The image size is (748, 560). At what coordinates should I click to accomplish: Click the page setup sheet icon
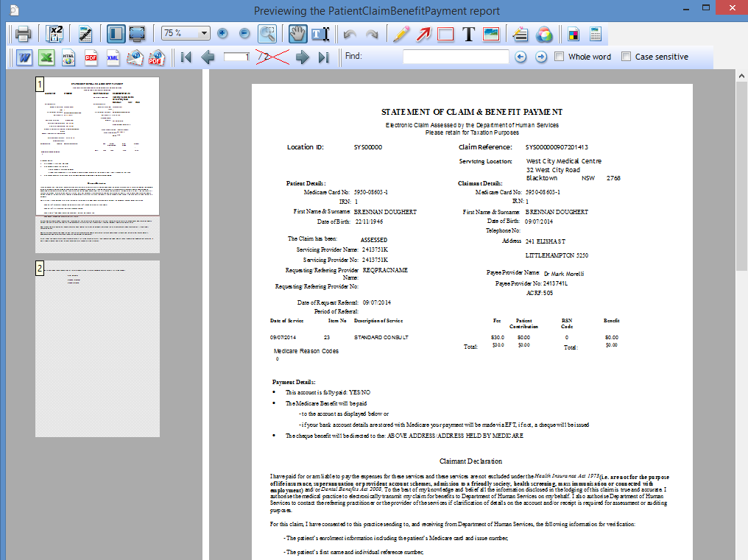596,35
